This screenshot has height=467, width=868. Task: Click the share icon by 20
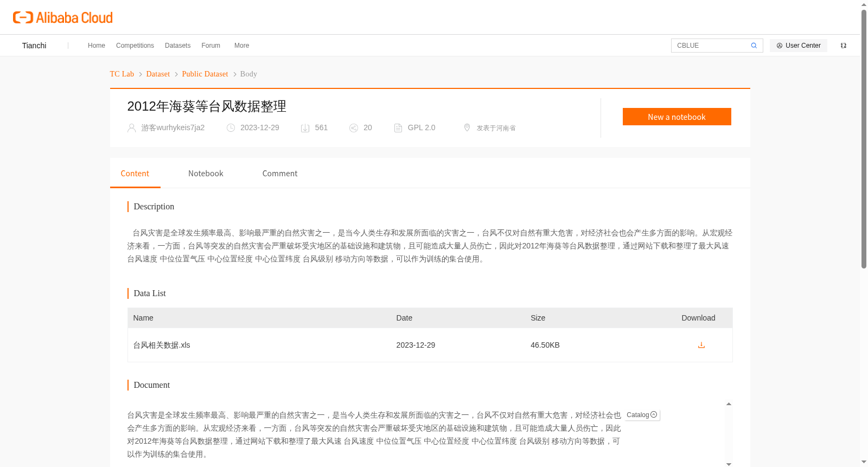click(x=354, y=128)
